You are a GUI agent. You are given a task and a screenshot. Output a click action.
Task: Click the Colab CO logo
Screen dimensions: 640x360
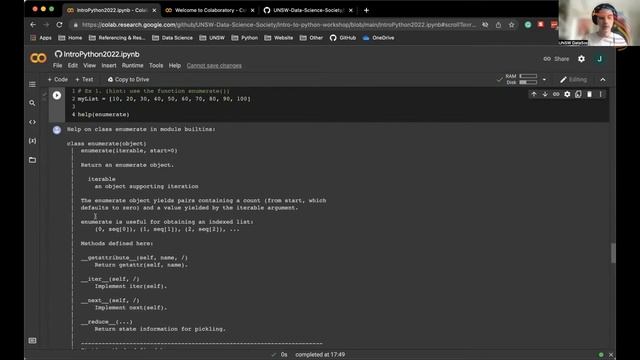[38, 58]
